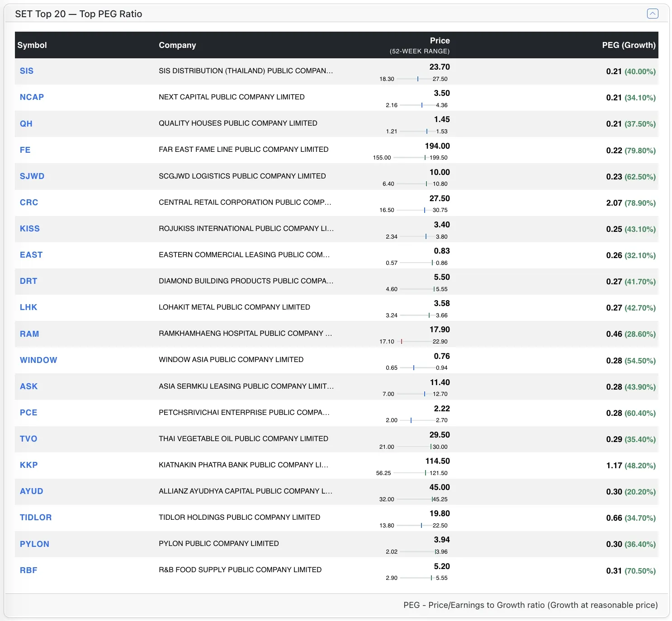Open the KISS stock symbol link
672x621 pixels.
coord(30,228)
